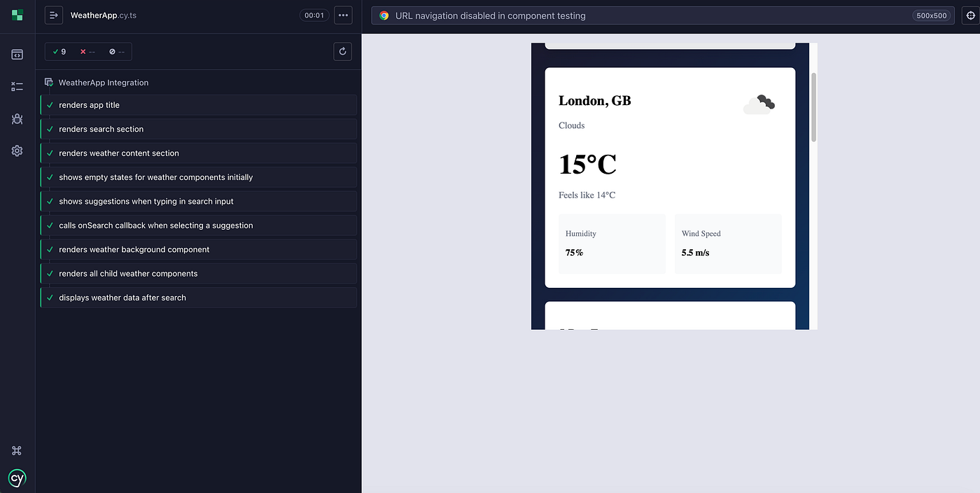Click the Chrome browser icon in the URL bar
This screenshot has height=493, width=980.
[384, 15]
